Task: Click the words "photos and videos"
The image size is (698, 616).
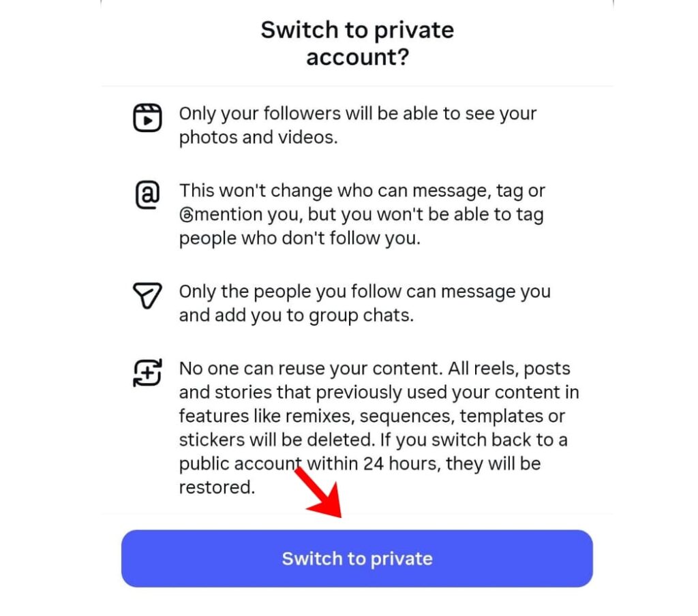Action: tap(258, 138)
